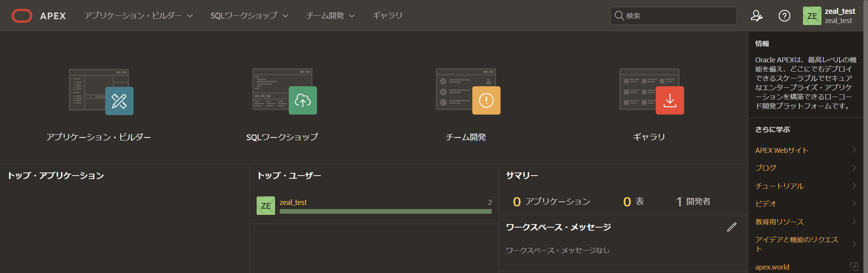Open the アイデアと機能のリクエスト link
Viewport: 868px width, 273px height.
[796, 244]
